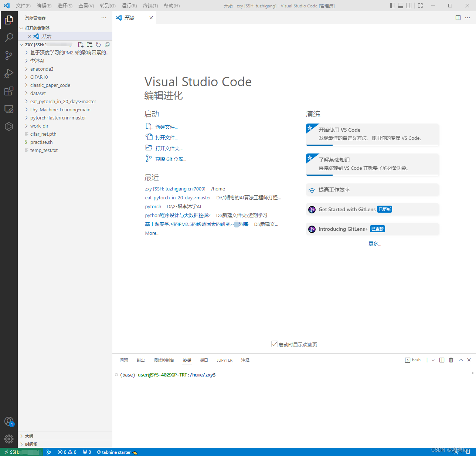
Task: Open cifar_net.pth file in explorer
Action: pos(65,134)
